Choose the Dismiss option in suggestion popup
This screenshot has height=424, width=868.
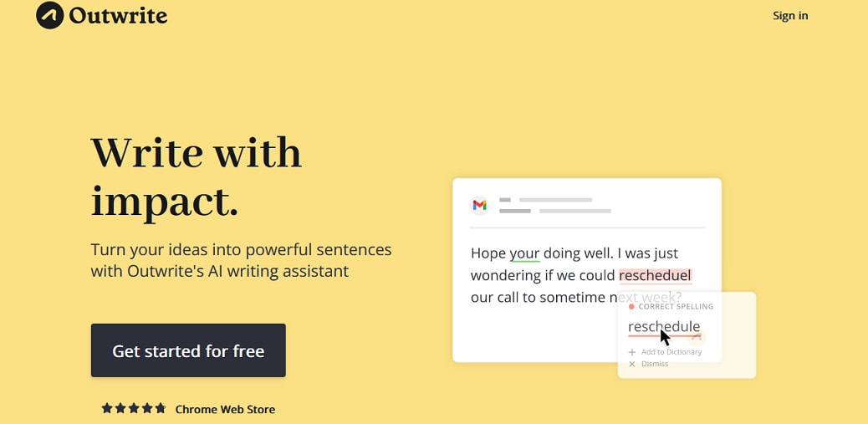pyautogui.click(x=655, y=365)
